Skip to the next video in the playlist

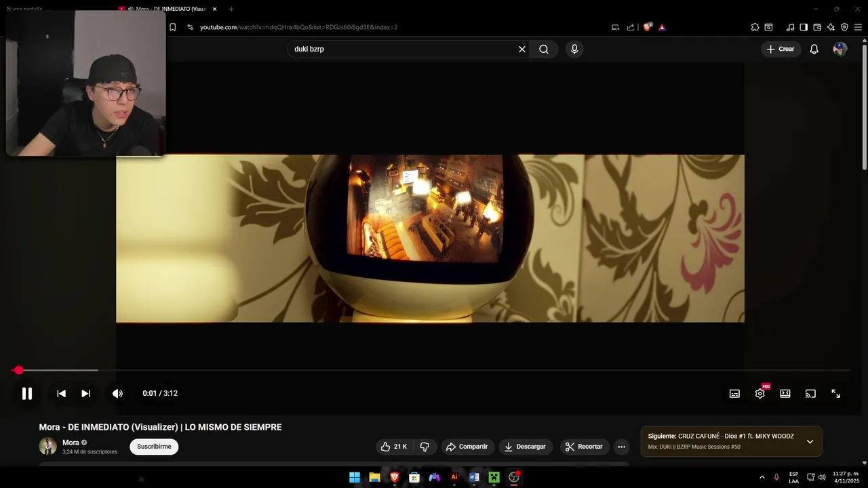pyautogui.click(x=85, y=393)
